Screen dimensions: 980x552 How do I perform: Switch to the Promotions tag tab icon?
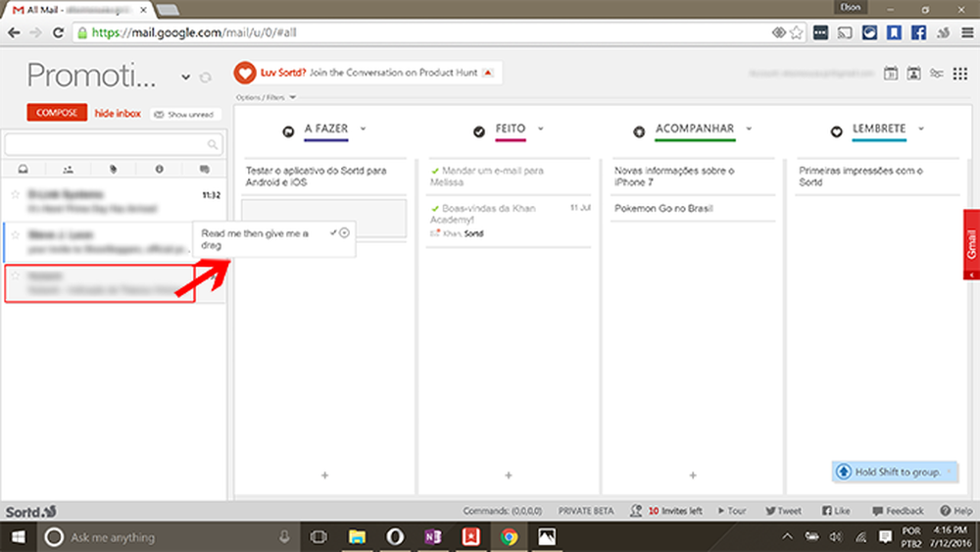point(113,169)
